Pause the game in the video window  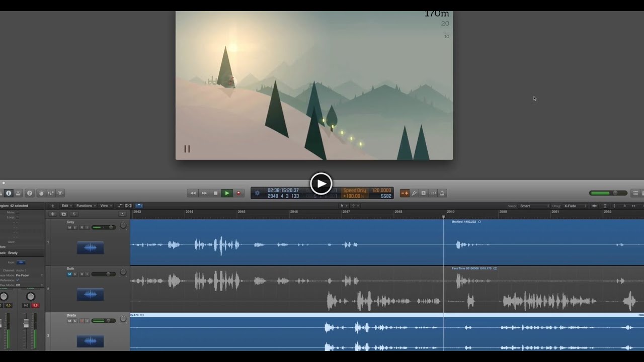click(187, 149)
